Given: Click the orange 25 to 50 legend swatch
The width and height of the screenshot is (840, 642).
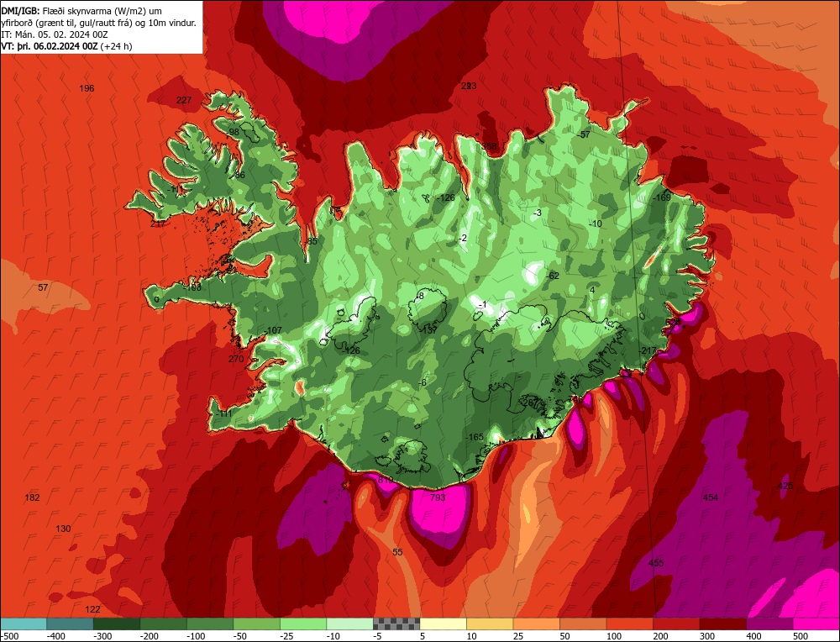Looking at the screenshot, I should [x=536, y=624].
